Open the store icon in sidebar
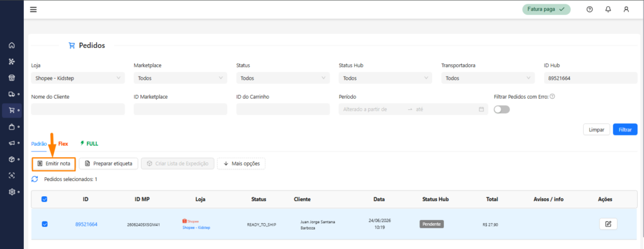 (11, 78)
